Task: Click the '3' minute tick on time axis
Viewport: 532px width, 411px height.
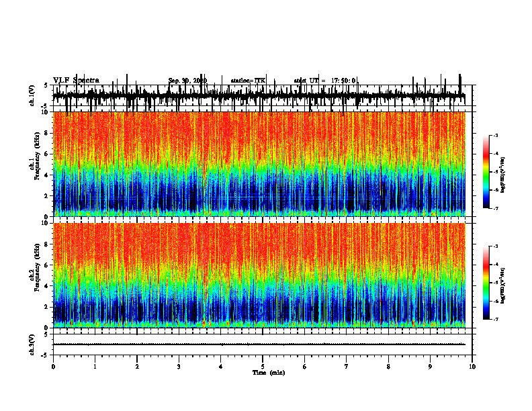Action: click(179, 367)
